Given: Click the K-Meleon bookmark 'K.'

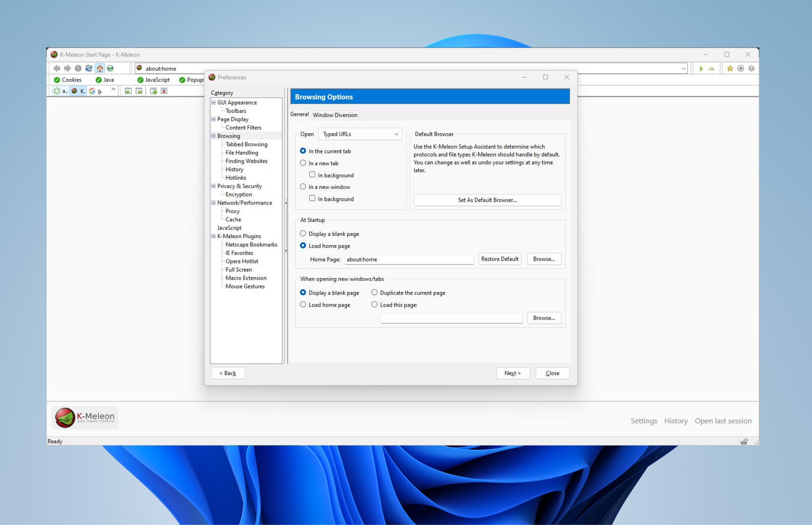Looking at the screenshot, I should (78, 91).
